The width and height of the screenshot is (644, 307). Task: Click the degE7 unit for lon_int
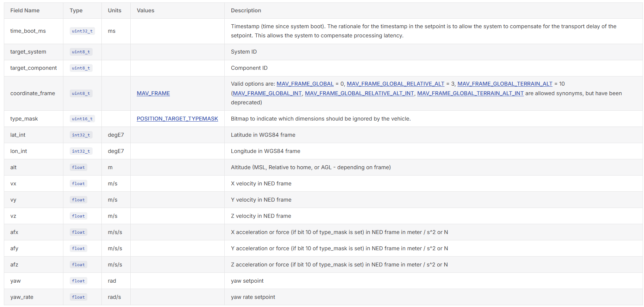pyautogui.click(x=116, y=151)
